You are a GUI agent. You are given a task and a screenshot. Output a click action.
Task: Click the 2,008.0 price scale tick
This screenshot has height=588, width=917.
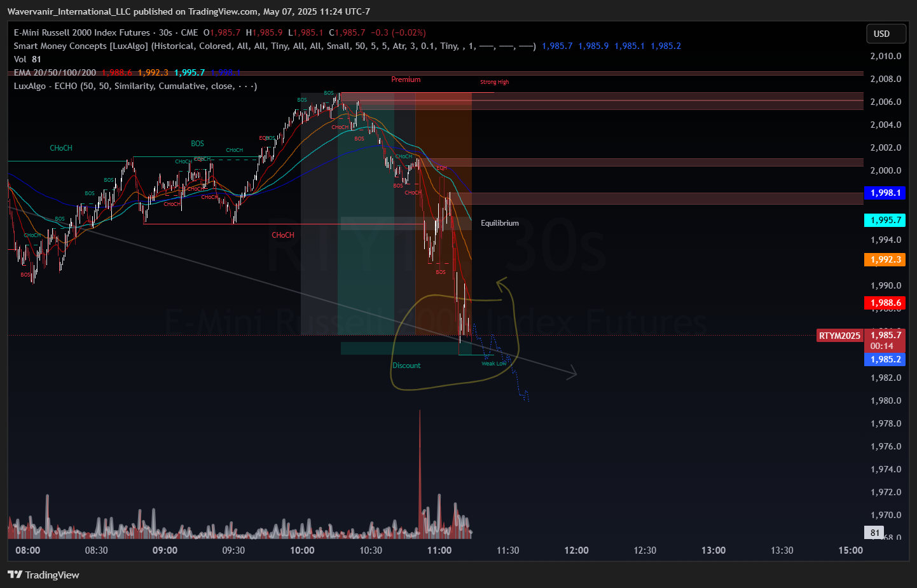885,79
